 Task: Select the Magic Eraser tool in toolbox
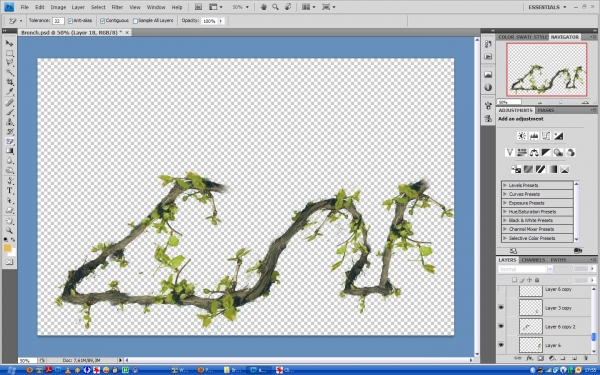point(10,141)
